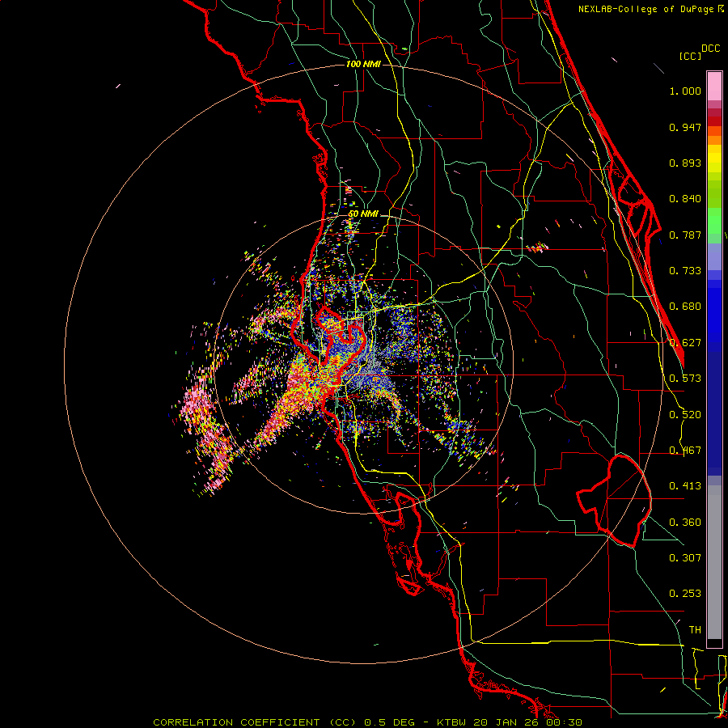Viewport: 728px width, 728px height.
Task: Pick the light periwinkle segment of the color bar
Action: pos(714,256)
